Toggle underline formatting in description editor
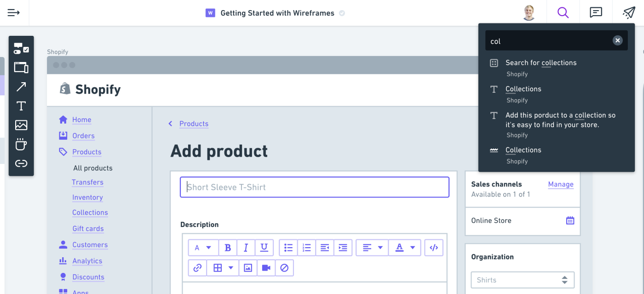Image resolution: width=644 pixels, height=294 pixels. point(264,248)
